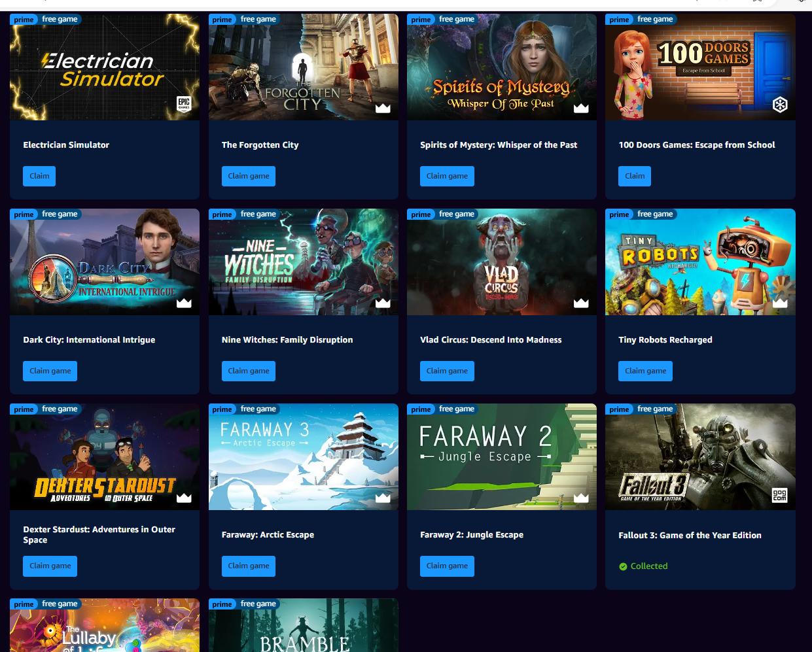The width and height of the screenshot is (812, 652).
Task: Open Dark City International Intrigue artwork
Action: pyautogui.click(x=105, y=262)
